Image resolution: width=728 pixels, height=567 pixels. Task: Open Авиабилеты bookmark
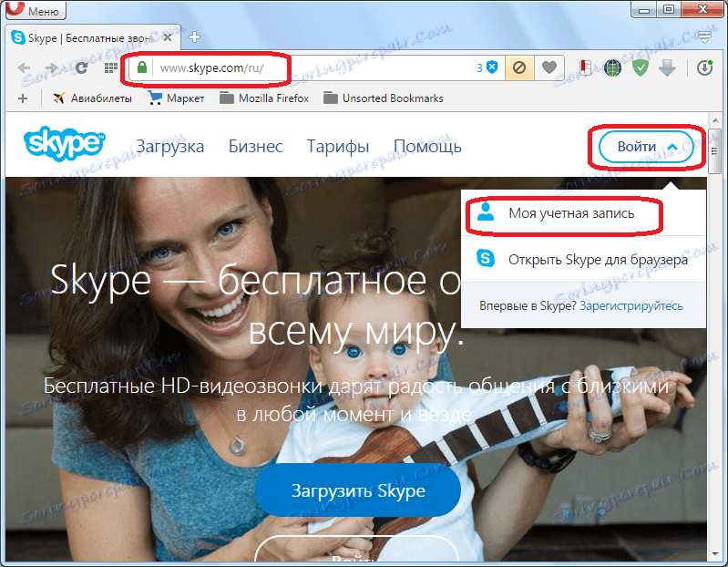pos(92,98)
